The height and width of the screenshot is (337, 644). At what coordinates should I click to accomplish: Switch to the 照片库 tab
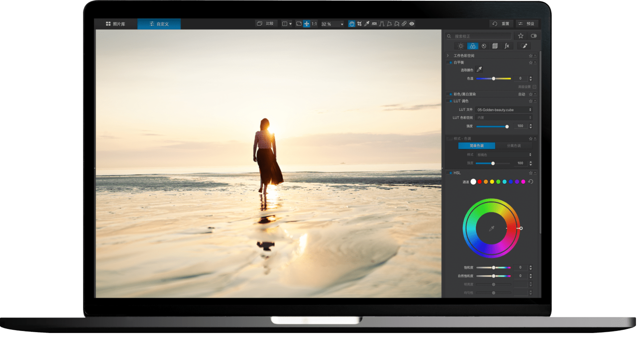[x=116, y=24]
